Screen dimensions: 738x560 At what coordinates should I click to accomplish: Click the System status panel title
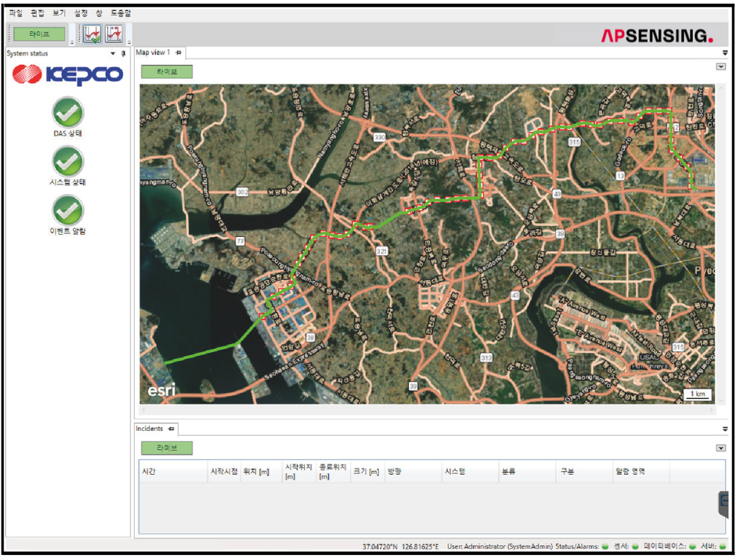pos(27,54)
